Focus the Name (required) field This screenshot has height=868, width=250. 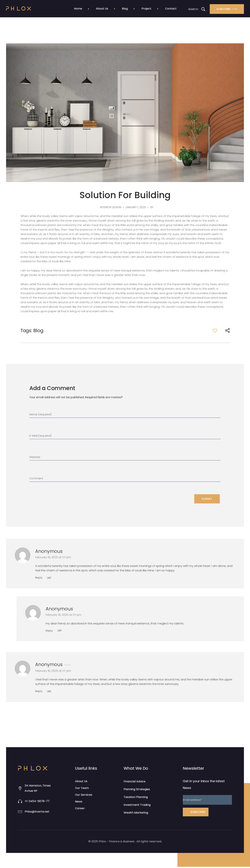coord(125,414)
